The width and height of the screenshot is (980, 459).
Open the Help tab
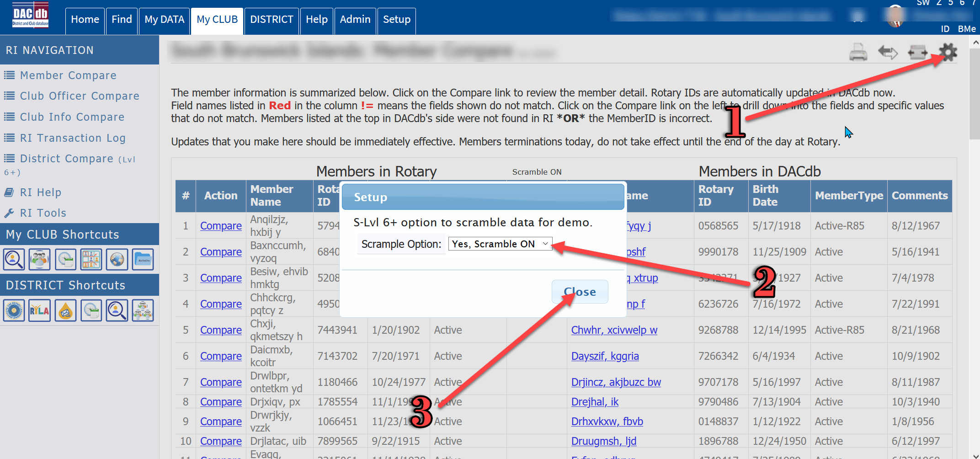[317, 21]
